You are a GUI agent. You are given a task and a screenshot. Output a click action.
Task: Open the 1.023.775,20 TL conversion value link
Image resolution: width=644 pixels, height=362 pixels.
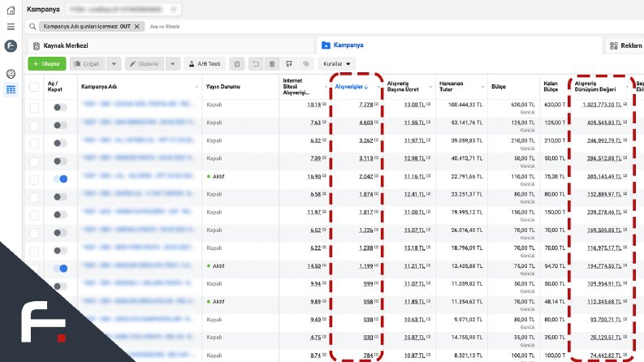[602, 105]
